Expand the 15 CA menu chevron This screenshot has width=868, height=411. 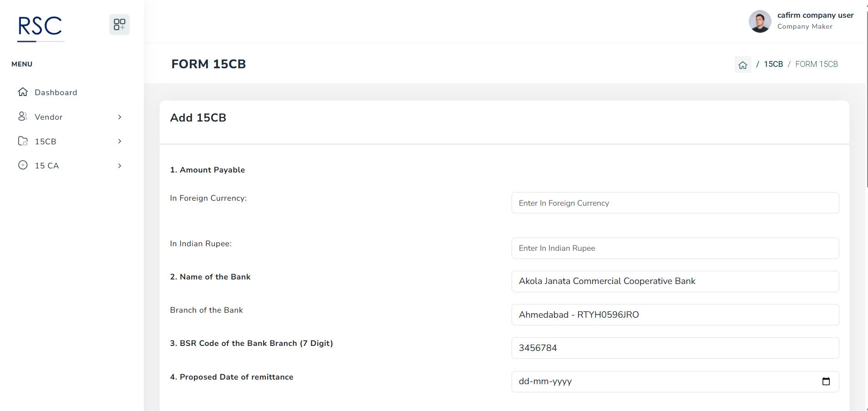[x=120, y=166]
